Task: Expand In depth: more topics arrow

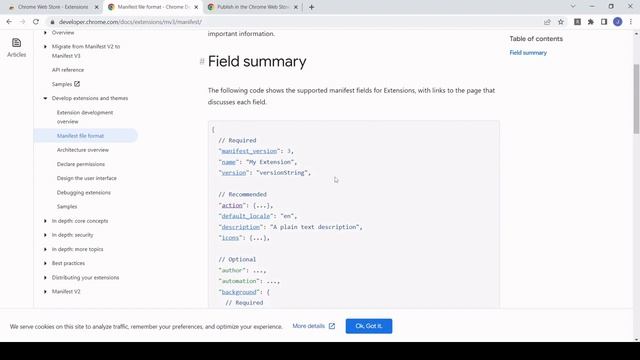Action: click(45, 249)
